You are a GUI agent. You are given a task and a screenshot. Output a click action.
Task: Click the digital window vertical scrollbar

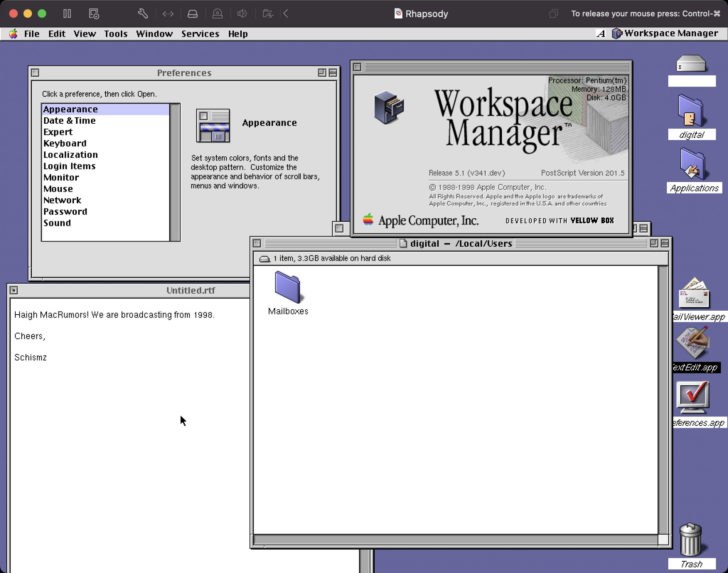[663, 399]
